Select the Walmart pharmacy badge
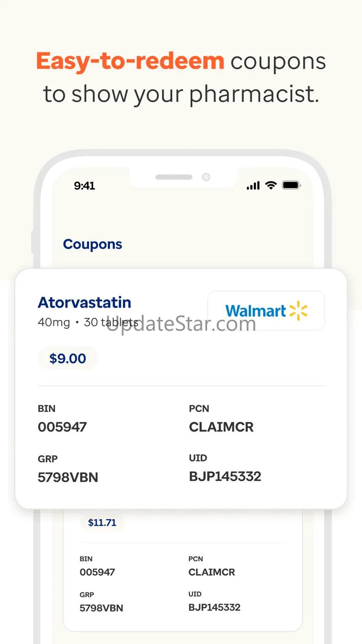This screenshot has height=644, width=362. [x=266, y=311]
